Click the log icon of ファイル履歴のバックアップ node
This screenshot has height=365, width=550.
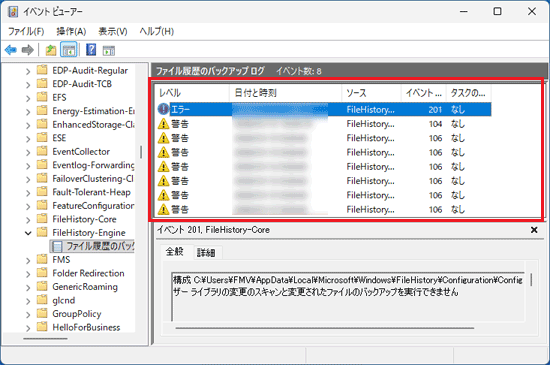pos(57,246)
